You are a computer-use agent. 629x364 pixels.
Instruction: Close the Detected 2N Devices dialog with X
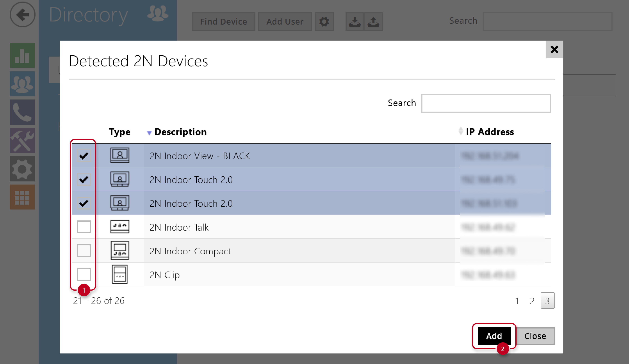coord(554,49)
